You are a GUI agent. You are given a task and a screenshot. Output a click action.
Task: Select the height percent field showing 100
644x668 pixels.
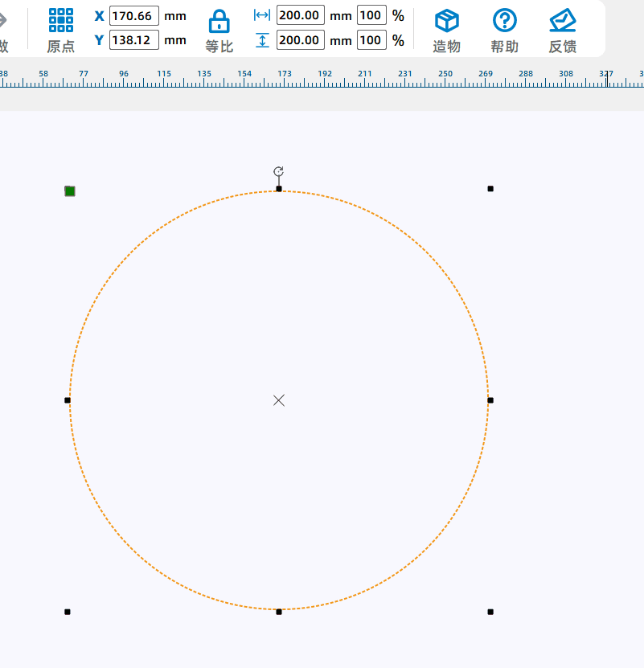(371, 40)
